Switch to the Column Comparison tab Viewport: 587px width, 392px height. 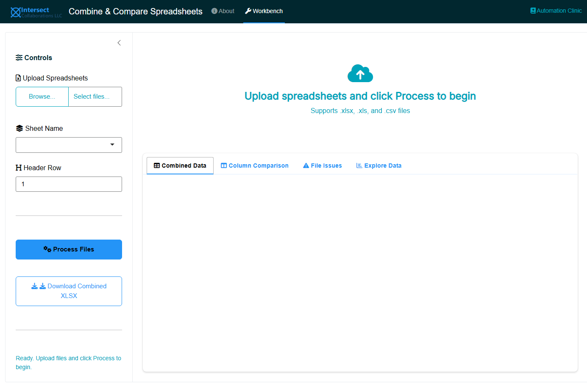[254, 165]
